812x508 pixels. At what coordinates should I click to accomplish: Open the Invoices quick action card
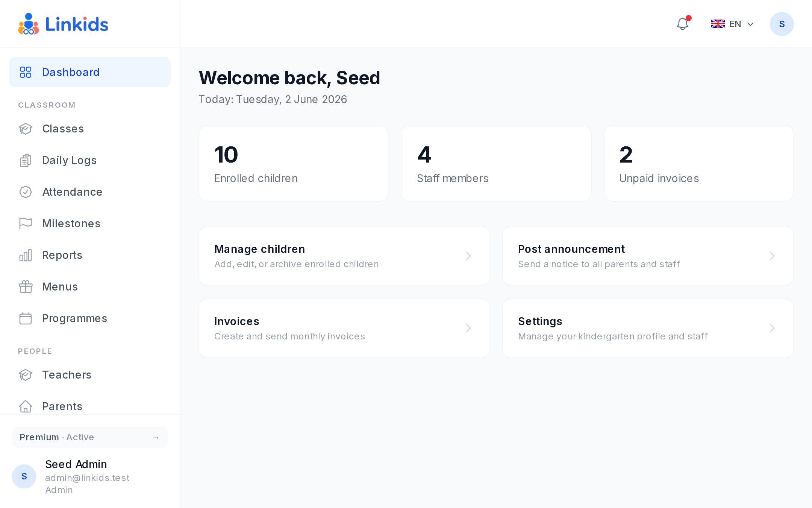pyautogui.click(x=344, y=328)
